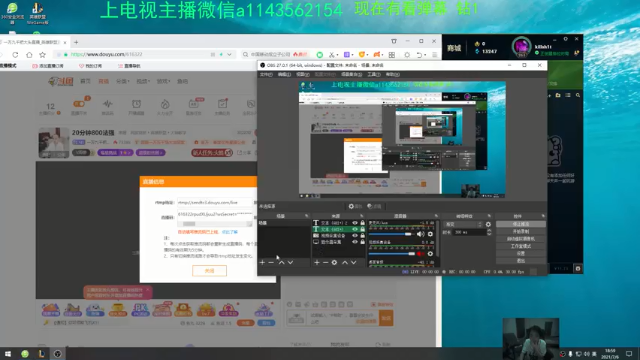Hide the video capture device source via eye
This screenshot has height=360, width=640.
[x=355, y=236]
